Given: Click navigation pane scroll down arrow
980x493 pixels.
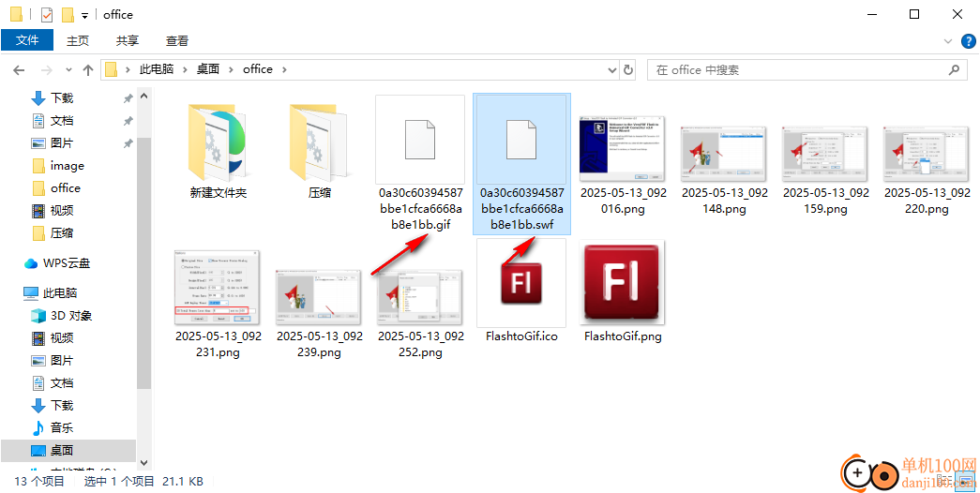Looking at the screenshot, I should coord(143,463).
